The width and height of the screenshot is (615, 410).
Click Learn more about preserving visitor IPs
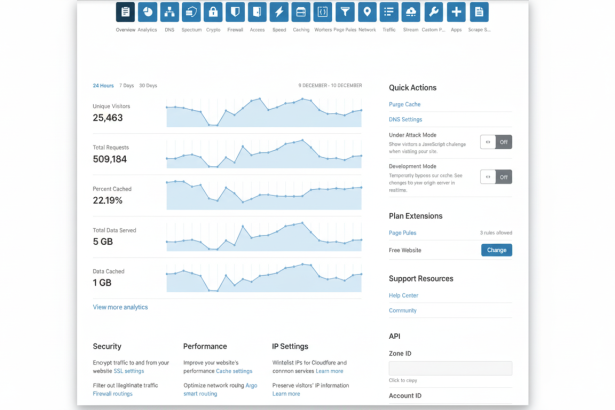pos(286,394)
